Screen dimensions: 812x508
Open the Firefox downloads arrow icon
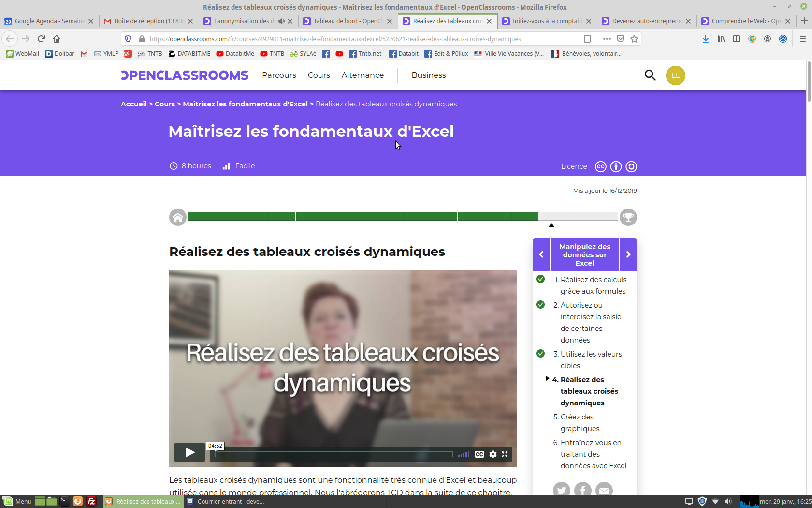706,39
